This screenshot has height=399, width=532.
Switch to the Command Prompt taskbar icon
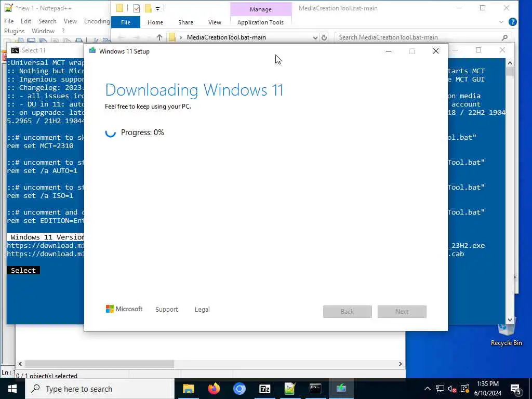315,389
